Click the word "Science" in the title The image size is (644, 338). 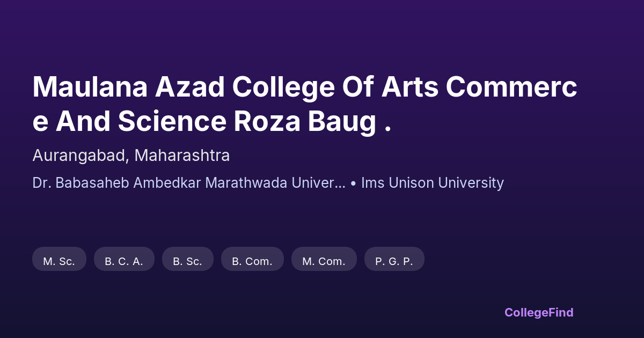tap(172, 121)
